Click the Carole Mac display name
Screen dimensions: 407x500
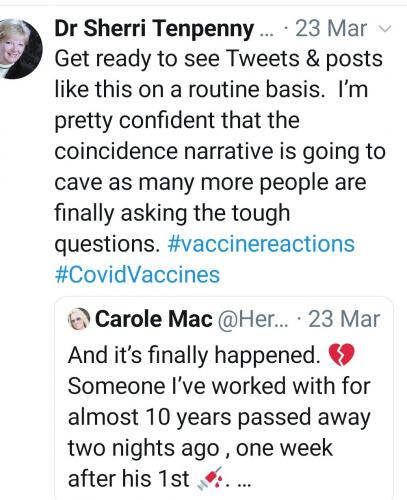154,319
